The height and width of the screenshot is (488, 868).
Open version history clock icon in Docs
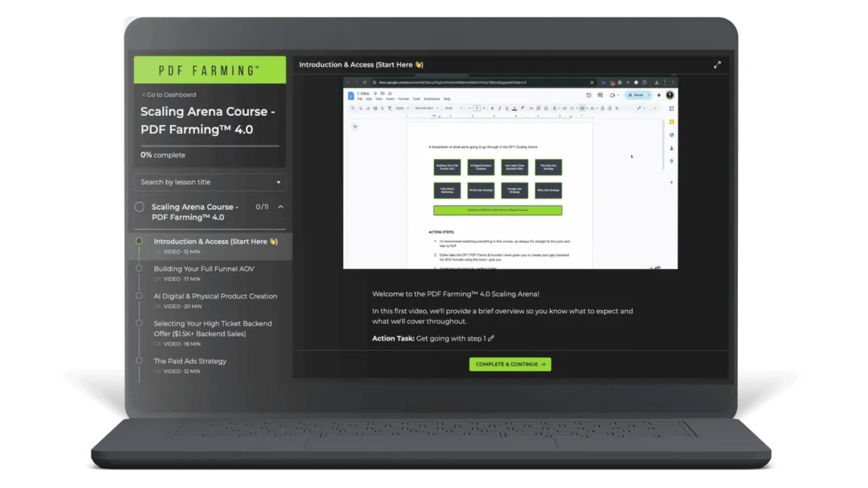pyautogui.click(x=589, y=95)
